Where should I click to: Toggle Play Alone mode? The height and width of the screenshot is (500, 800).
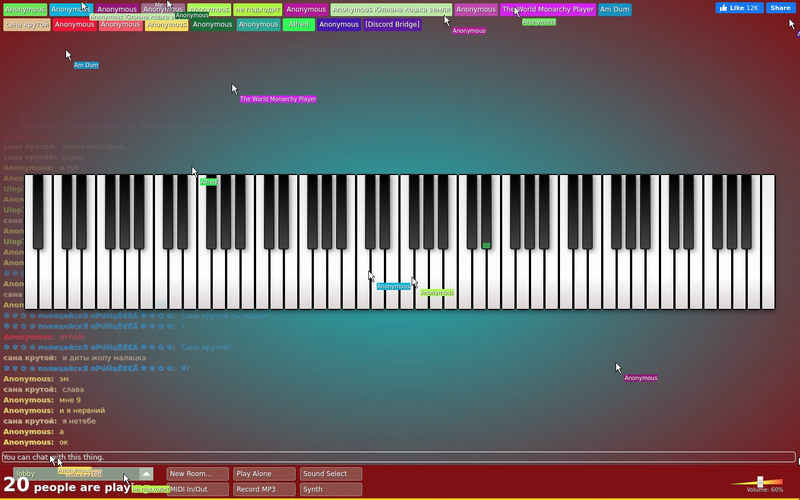click(x=264, y=473)
